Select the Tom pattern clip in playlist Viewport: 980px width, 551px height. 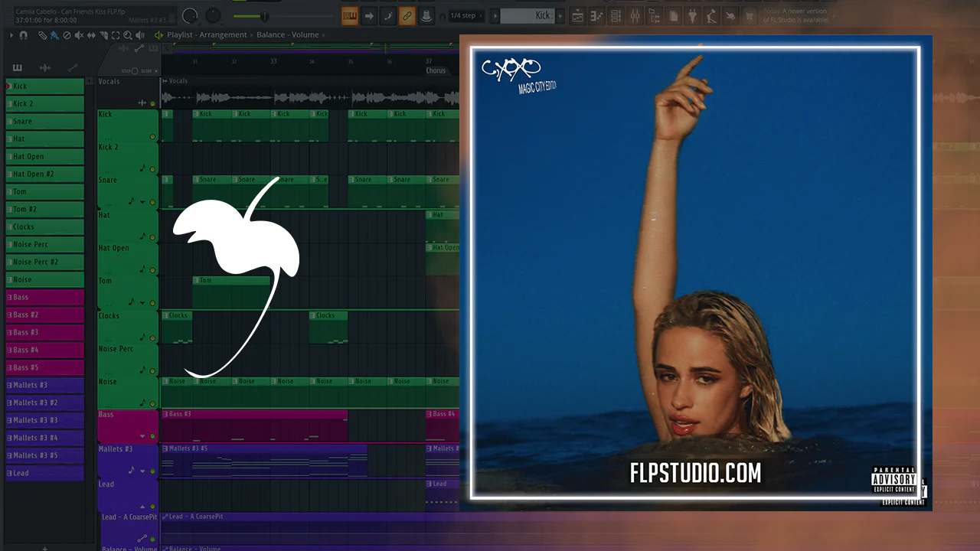(x=231, y=292)
